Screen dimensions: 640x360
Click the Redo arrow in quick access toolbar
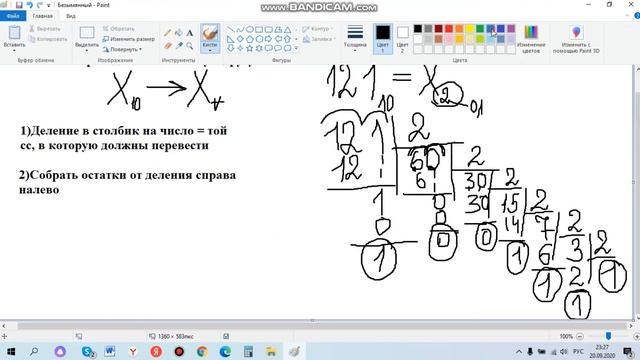[40, 5]
